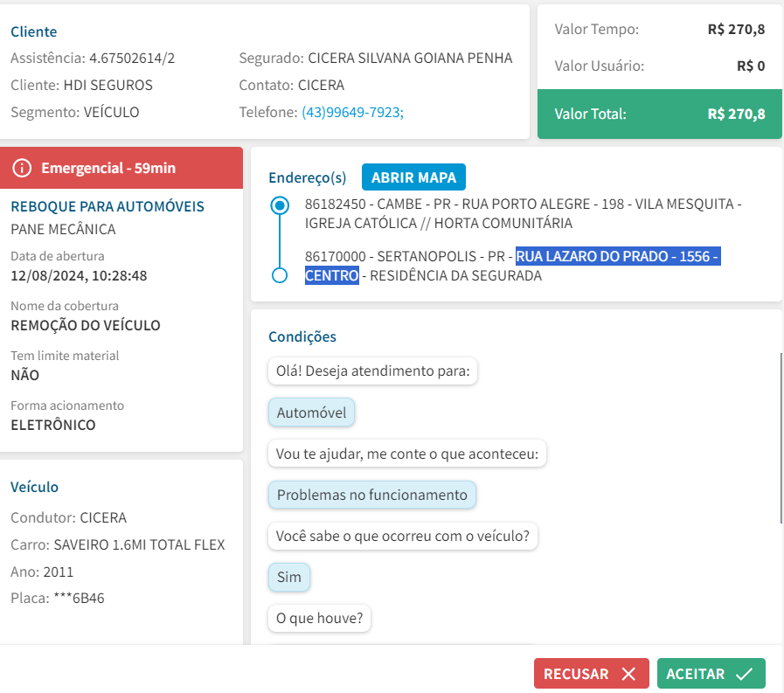Click the REBOQUE PARA AUTOMÓVEIS heading

coord(107,206)
